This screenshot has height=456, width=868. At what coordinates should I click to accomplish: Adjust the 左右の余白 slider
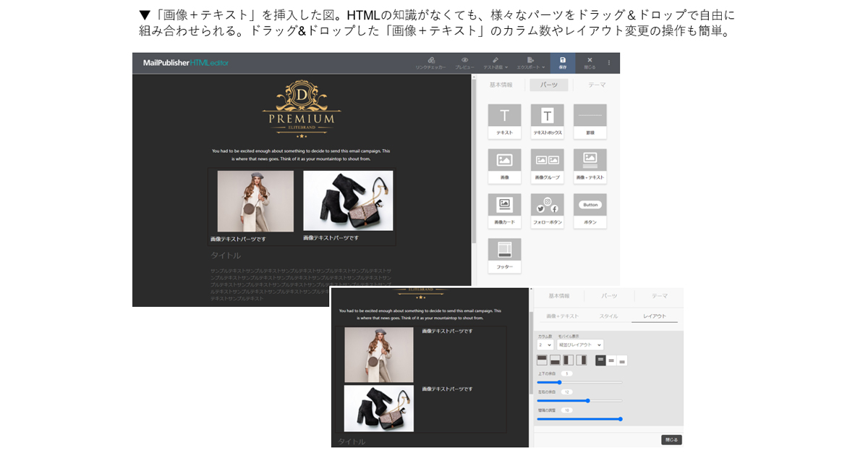click(x=588, y=401)
